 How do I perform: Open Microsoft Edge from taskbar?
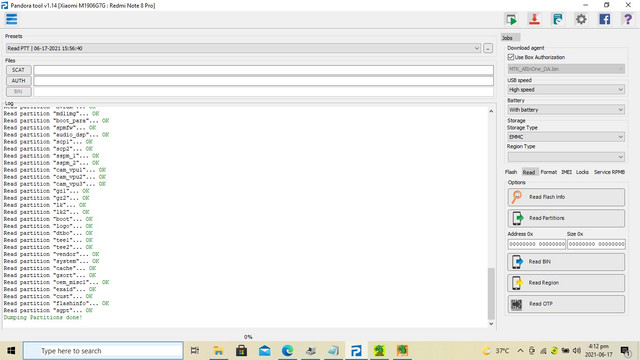(288, 351)
